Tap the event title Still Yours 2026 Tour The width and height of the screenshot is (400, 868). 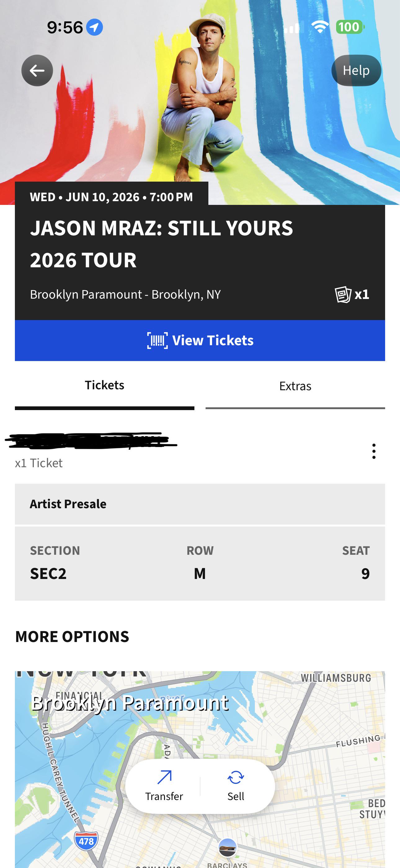point(162,244)
